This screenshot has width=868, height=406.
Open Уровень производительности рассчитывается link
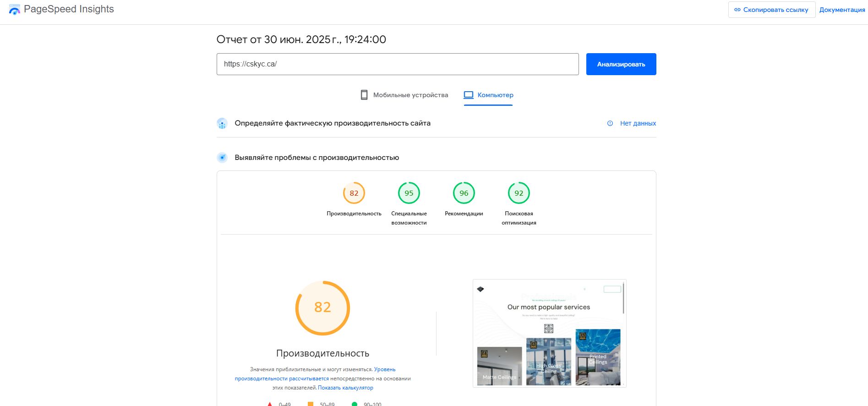(315, 374)
